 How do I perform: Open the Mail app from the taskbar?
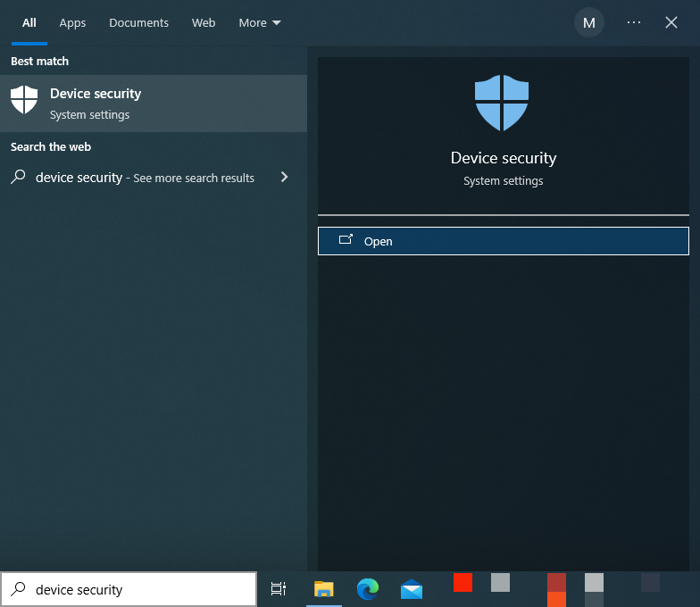(412, 589)
